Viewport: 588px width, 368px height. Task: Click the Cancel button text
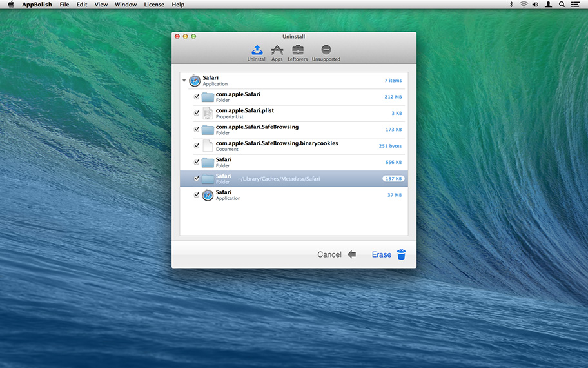(x=329, y=254)
